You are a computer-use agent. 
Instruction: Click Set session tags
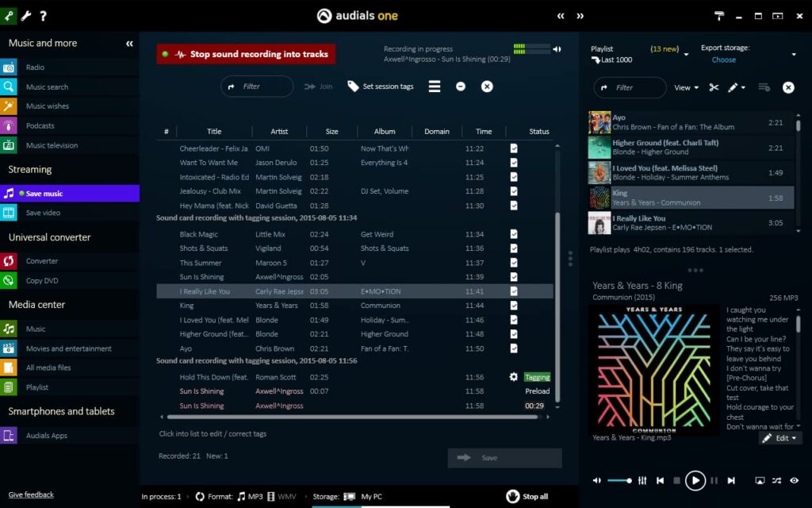pos(381,87)
